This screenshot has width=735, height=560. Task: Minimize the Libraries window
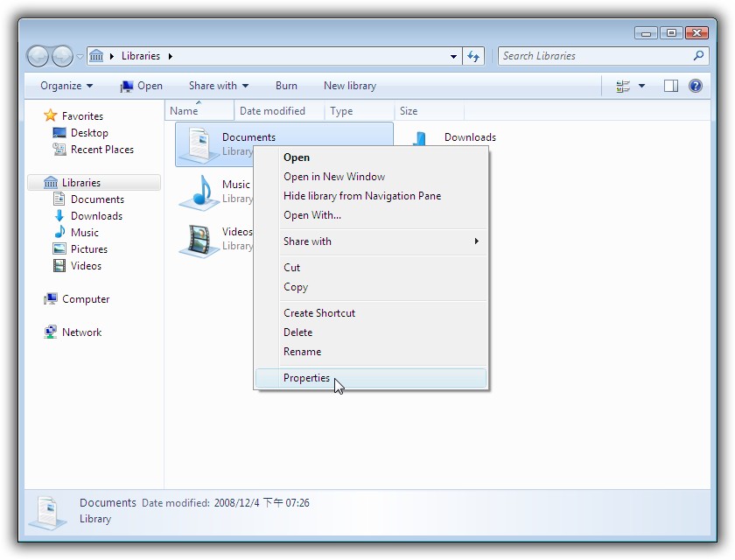646,32
